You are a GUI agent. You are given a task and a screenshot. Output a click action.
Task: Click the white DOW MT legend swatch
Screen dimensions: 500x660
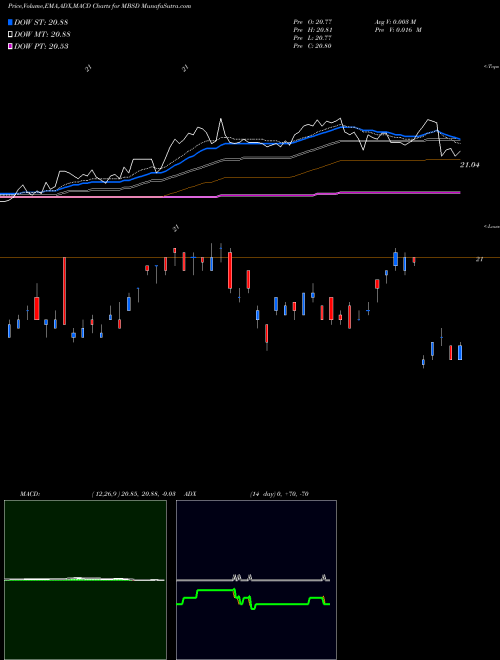[x=10, y=35]
